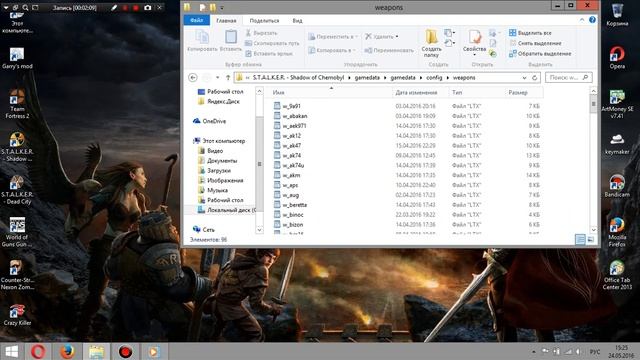640x360 pixels.
Task: Select Загрузки in navigation pane
Action: pyautogui.click(x=214, y=171)
